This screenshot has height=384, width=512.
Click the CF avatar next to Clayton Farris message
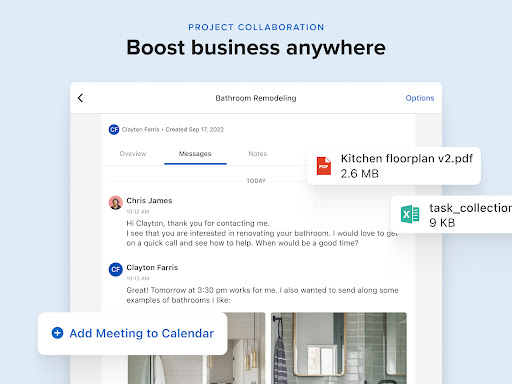(116, 269)
